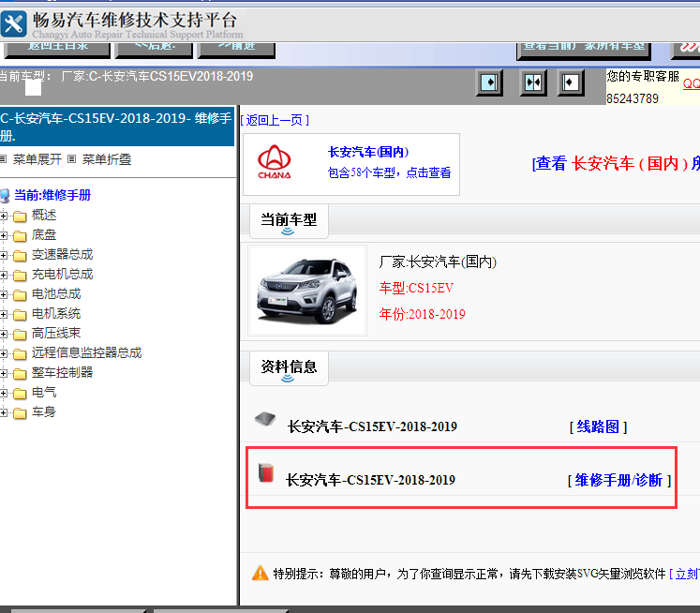Viewport: 700px width, 613px height.
Task: Expand the 电池总成 tree node
Action: (3, 294)
